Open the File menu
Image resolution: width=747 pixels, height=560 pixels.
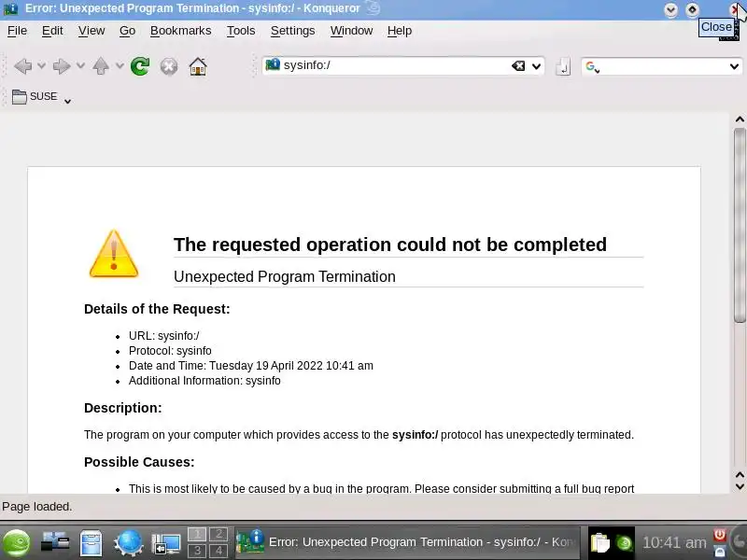pos(17,31)
